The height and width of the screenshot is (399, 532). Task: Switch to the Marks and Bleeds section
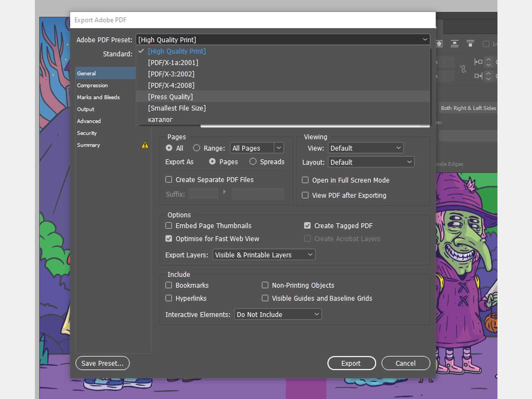tap(98, 97)
